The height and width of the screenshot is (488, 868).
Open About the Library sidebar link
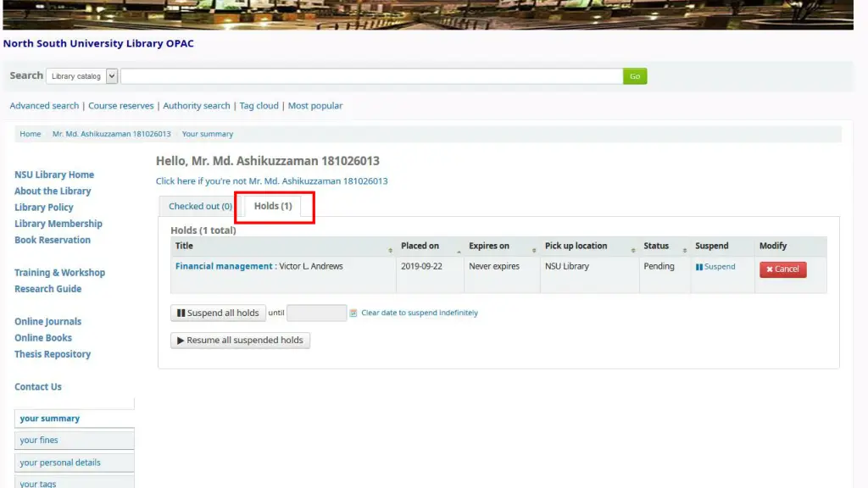(x=53, y=191)
